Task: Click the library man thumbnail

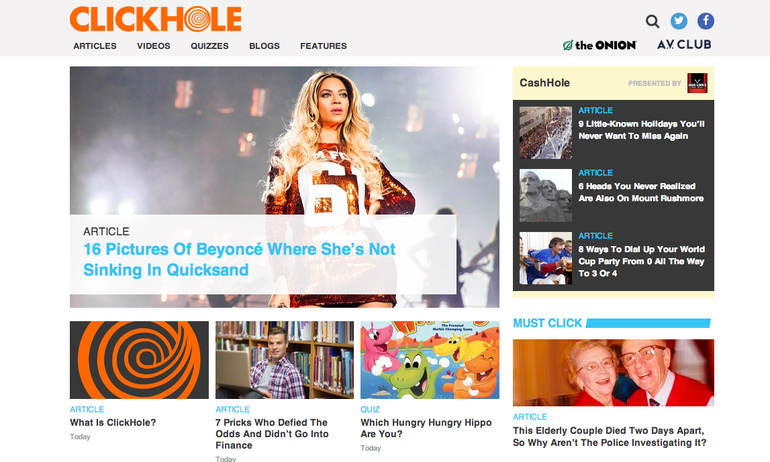Action: point(284,360)
